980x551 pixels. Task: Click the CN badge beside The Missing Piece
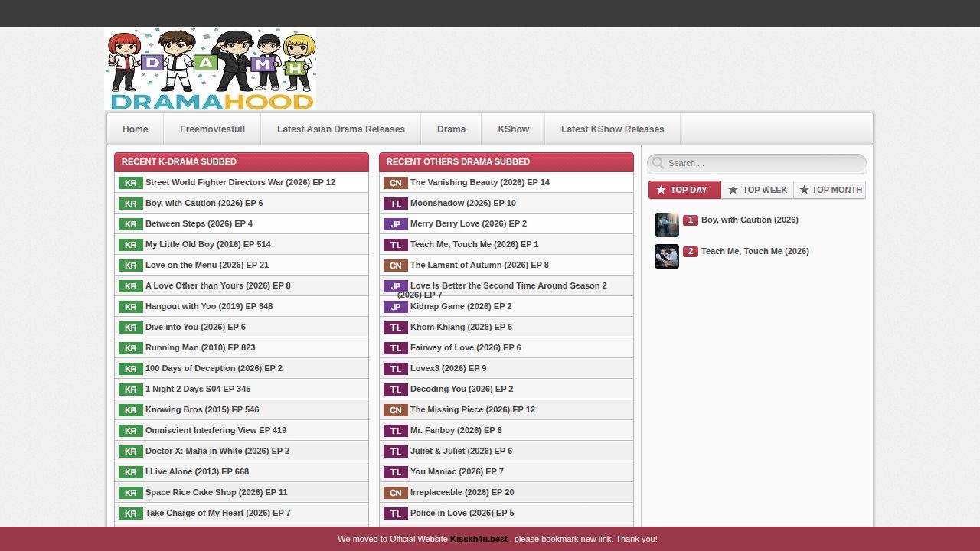pyautogui.click(x=396, y=410)
